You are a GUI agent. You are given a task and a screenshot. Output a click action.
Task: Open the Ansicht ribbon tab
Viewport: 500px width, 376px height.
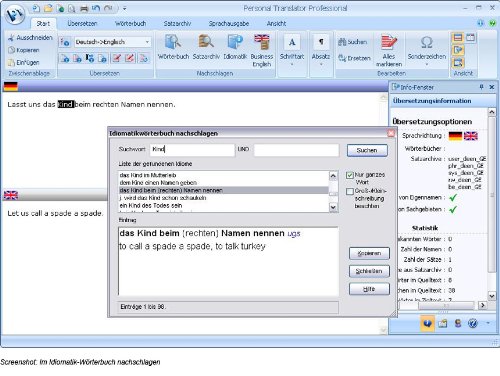[x=276, y=23]
